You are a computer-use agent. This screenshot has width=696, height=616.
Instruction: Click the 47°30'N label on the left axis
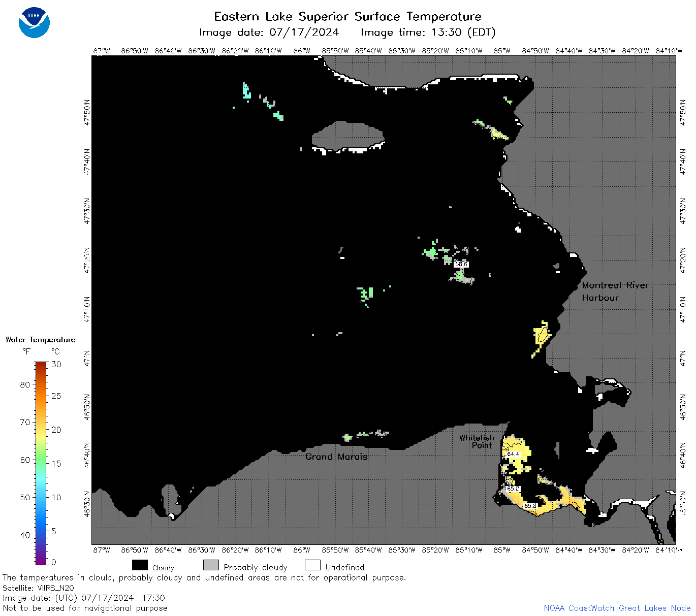pyautogui.click(x=87, y=211)
